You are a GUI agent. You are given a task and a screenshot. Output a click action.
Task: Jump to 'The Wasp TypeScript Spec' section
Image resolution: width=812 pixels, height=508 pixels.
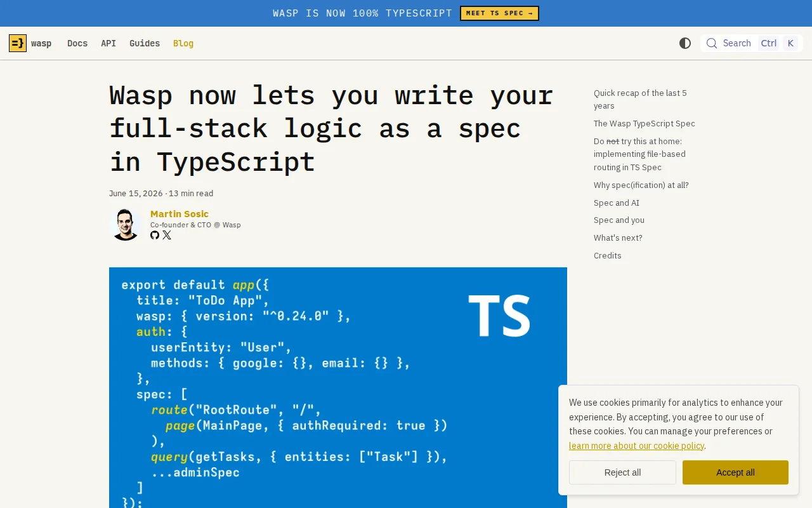click(645, 123)
